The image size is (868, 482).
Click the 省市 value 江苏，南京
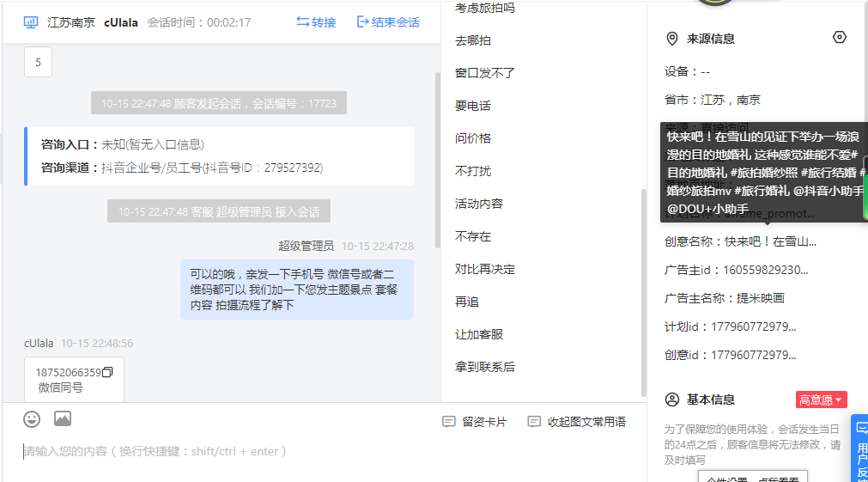tap(731, 101)
